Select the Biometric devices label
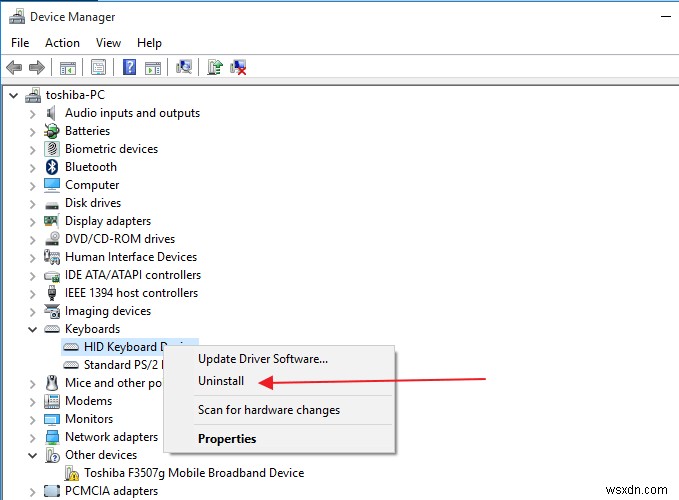Screen dimensions: 679x500 111,149
